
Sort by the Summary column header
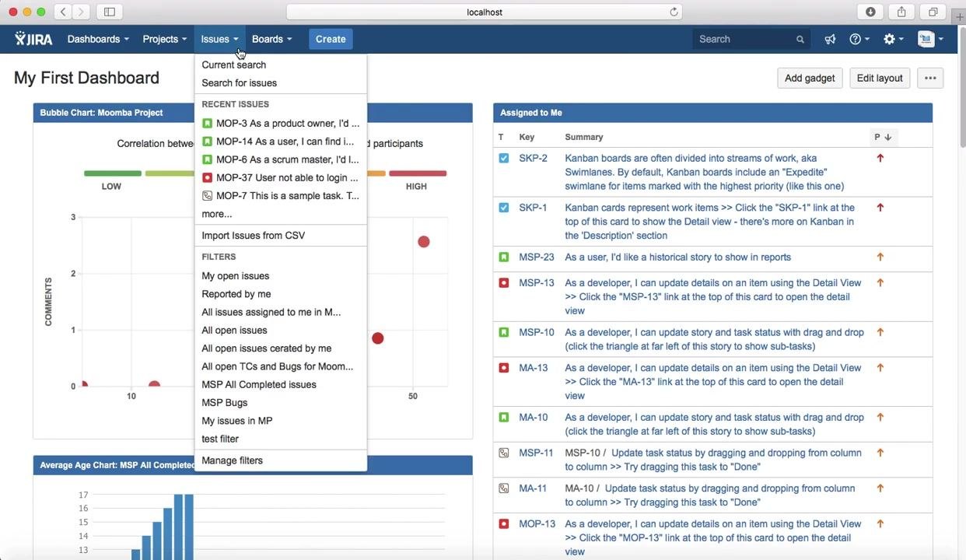(584, 137)
